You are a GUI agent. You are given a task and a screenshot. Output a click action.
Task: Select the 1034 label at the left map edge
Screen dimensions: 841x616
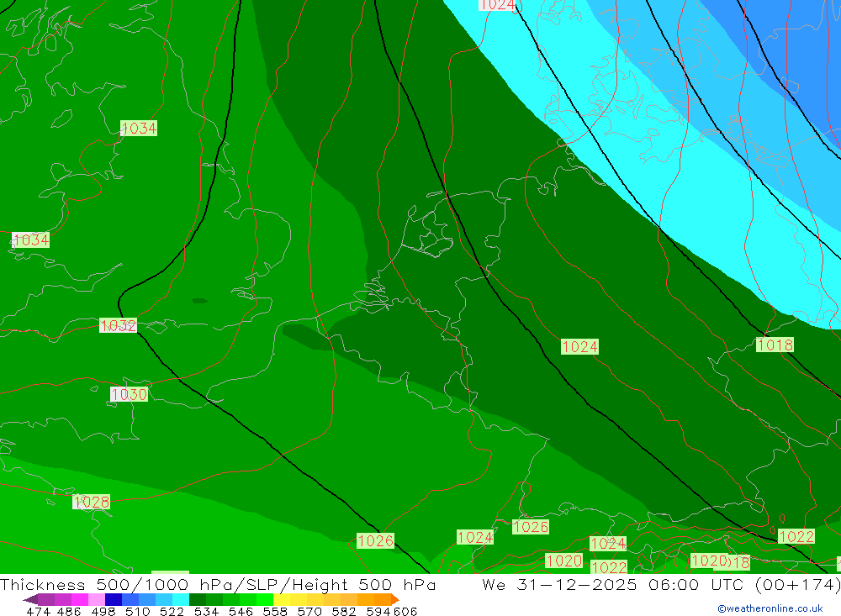30,240
